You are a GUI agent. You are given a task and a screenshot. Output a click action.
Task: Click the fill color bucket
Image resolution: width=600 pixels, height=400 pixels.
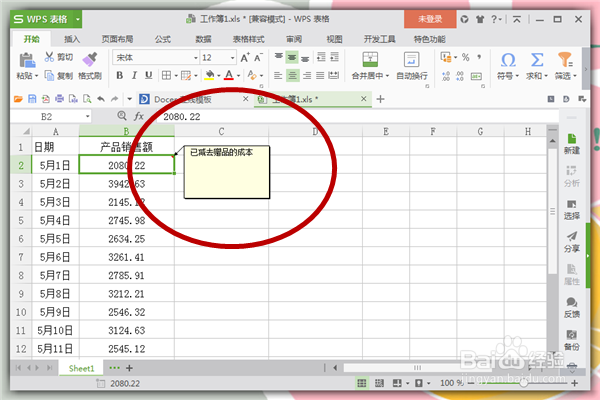point(209,75)
